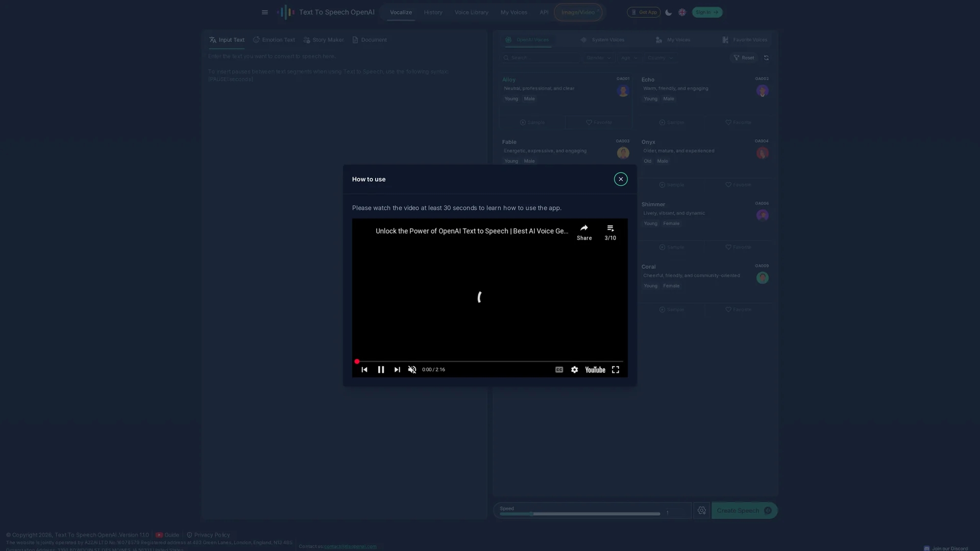Click the voice Search field
The image size is (980, 551).
(x=540, y=58)
